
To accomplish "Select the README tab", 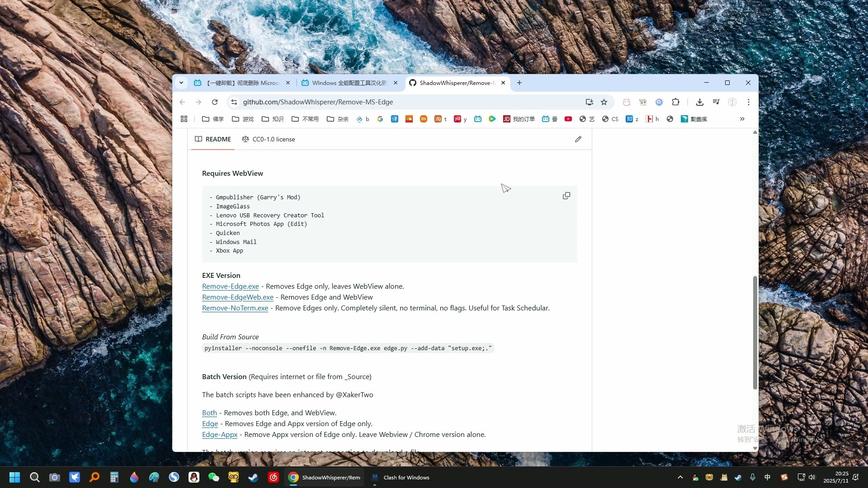I will point(213,139).
